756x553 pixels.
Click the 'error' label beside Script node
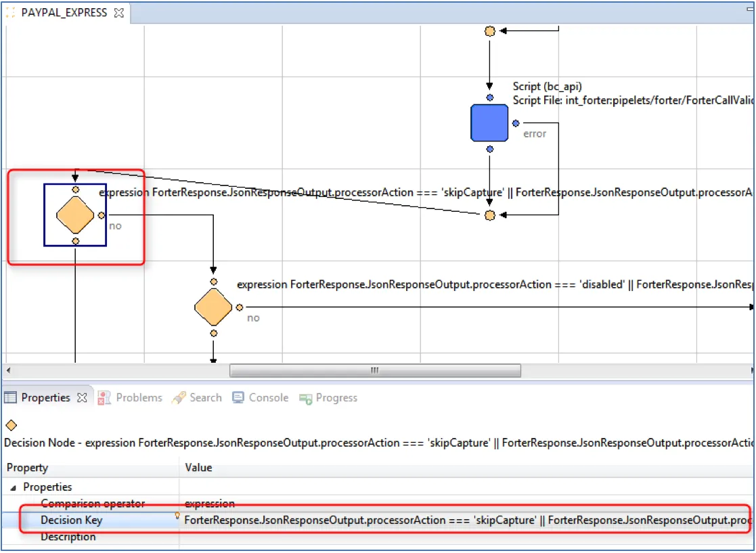(x=535, y=134)
